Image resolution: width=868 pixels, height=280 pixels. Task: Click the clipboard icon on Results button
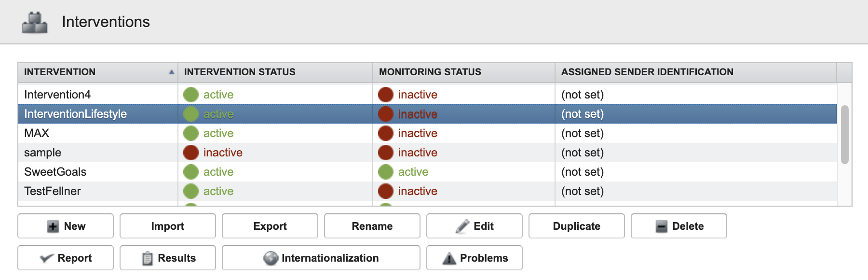click(148, 258)
